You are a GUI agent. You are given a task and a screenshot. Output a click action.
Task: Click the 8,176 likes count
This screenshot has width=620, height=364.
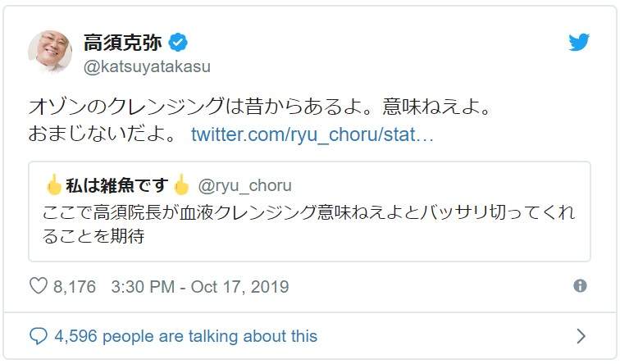(75, 287)
